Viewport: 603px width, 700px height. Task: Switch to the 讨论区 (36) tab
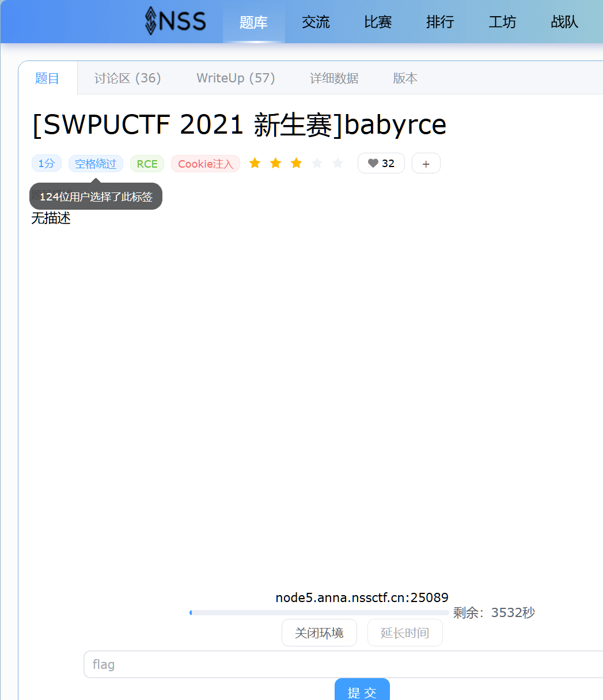[127, 78]
